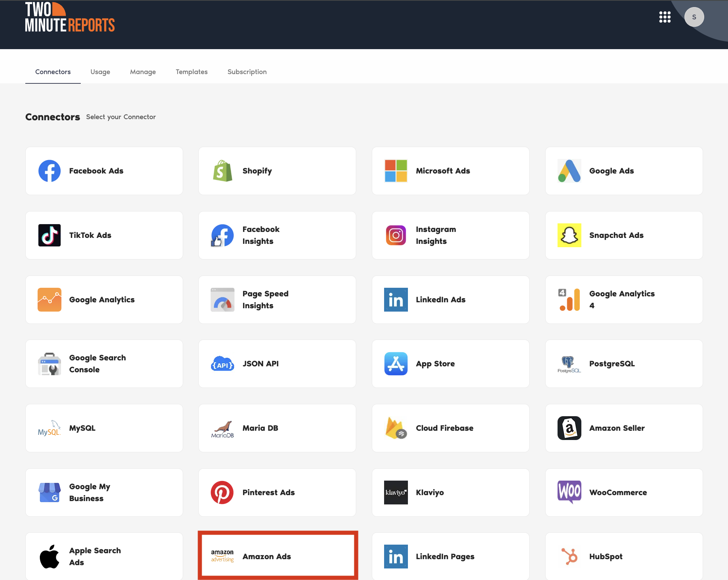The height and width of the screenshot is (580, 728).
Task: Open the LinkedIn Pages connector
Action: [450, 556]
